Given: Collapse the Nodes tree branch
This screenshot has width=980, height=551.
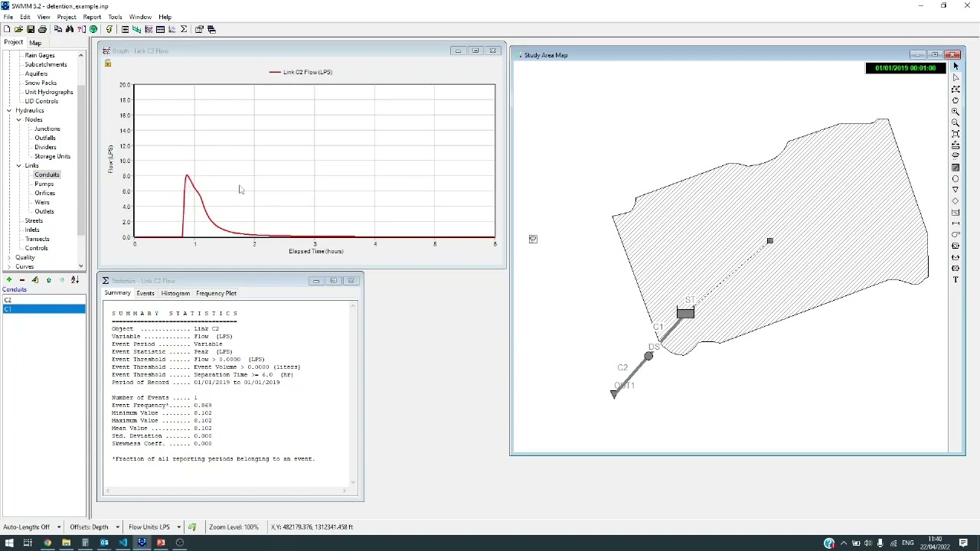Looking at the screenshot, I should click(18, 119).
